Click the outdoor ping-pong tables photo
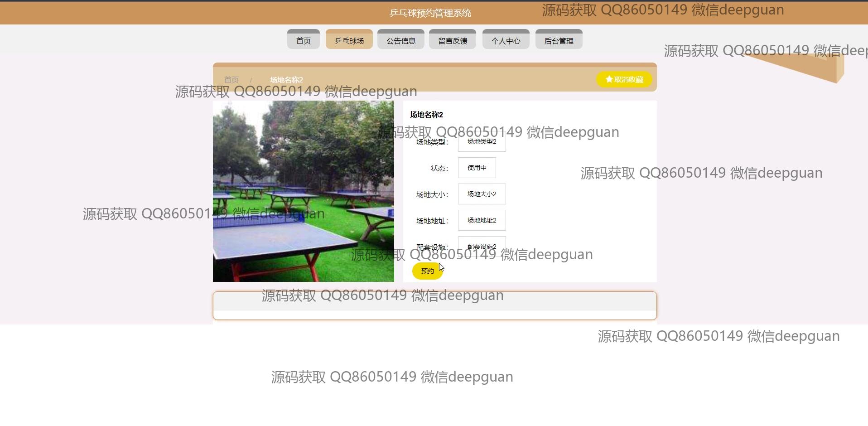The height and width of the screenshot is (426, 868). point(303,191)
